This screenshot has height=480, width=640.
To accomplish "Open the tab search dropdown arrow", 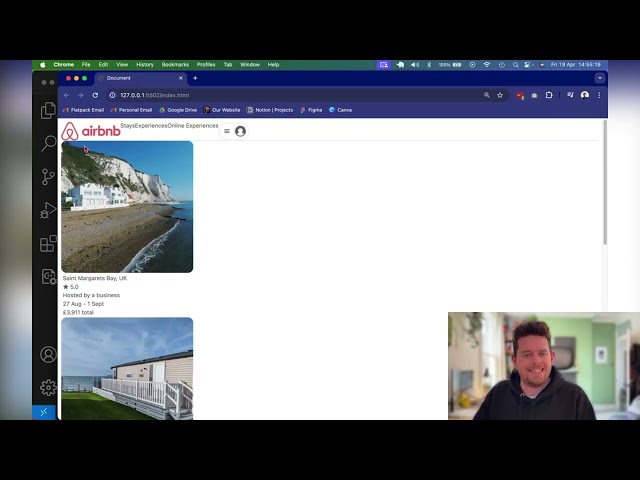I will pyautogui.click(x=600, y=78).
